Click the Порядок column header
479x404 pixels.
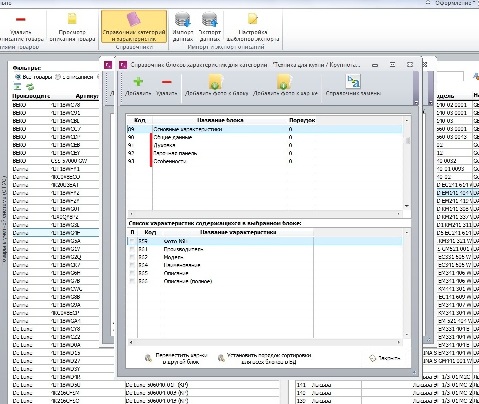(x=302, y=120)
